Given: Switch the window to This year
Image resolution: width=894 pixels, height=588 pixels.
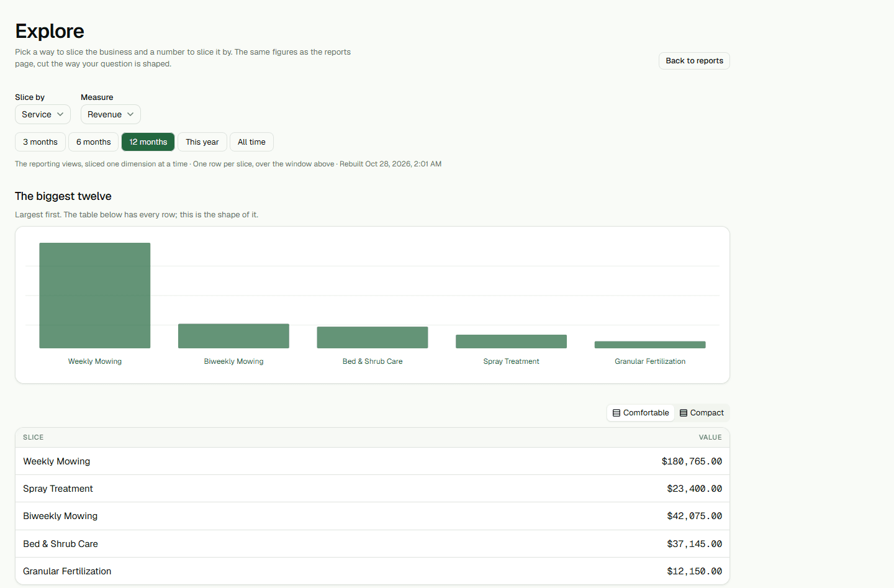Looking at the screenshot, I should click(202, 142).
